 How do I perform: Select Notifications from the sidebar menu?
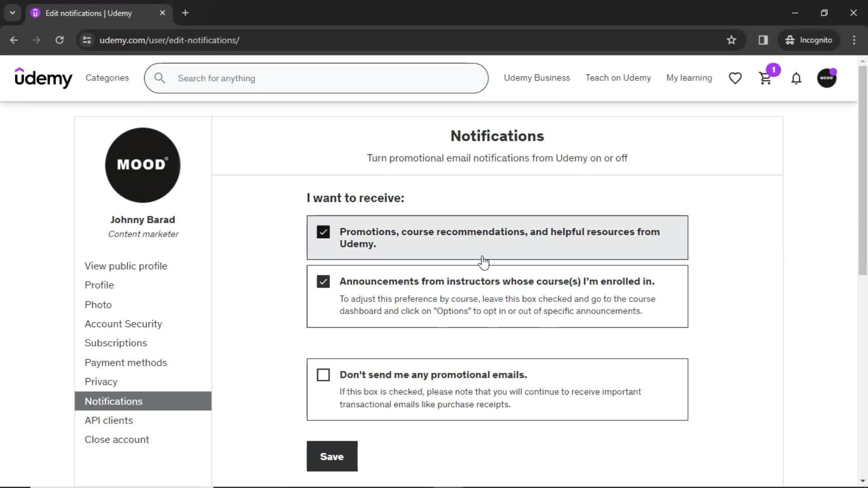coord(113,401)
